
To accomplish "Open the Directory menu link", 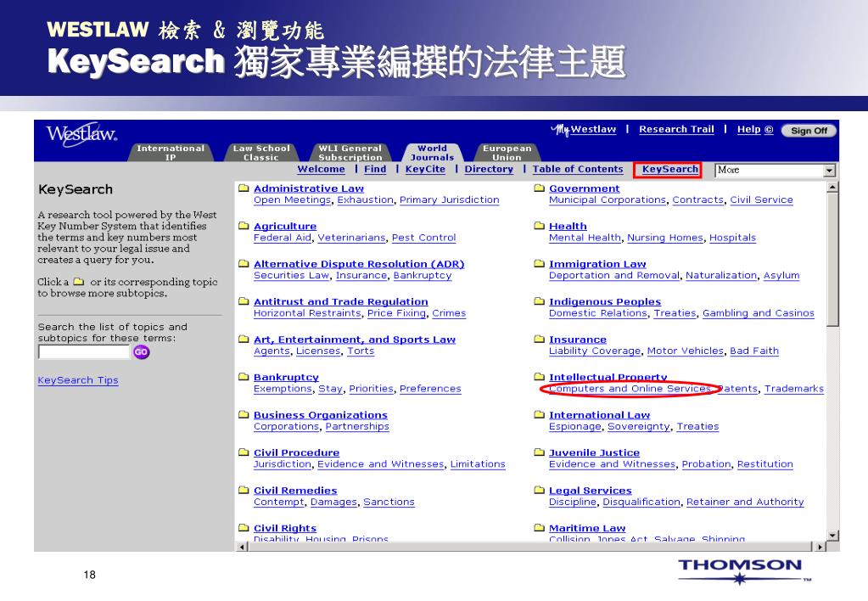I will click(489, 170).
